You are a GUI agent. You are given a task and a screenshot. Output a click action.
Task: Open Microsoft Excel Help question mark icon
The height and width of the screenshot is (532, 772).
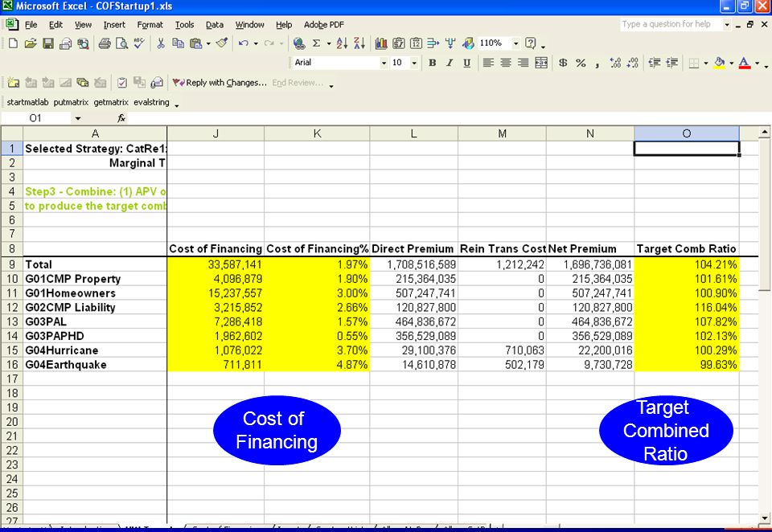pyautogui.click(x=530, y=43)
